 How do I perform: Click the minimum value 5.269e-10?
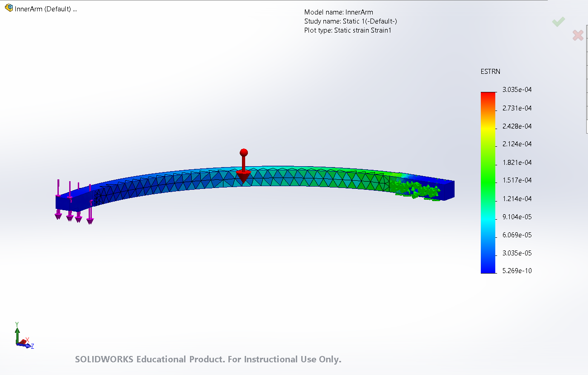point(517,271)
